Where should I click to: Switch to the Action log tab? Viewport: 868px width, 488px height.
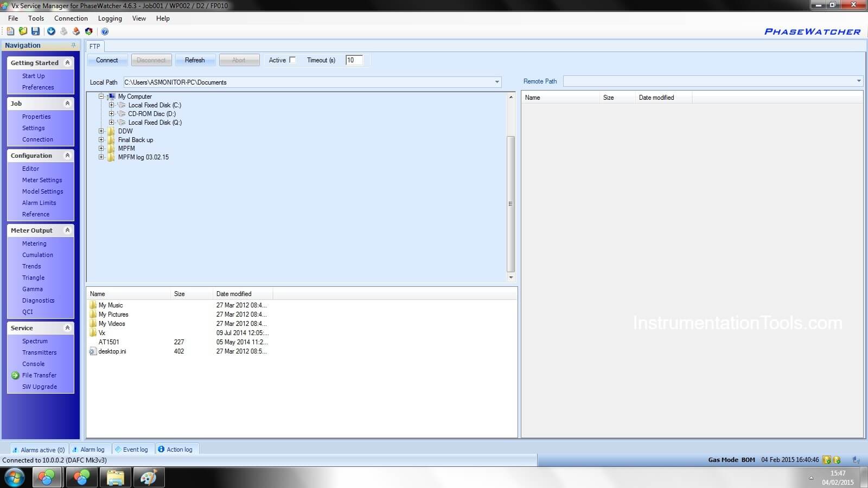coord(177,450)
